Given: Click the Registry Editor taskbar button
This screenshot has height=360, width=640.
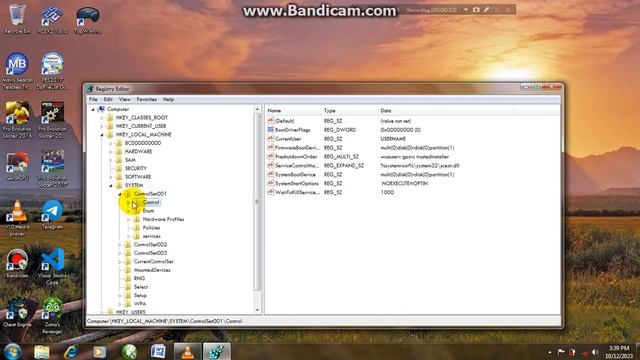Looking at the screenshot, I should point(217,351).
